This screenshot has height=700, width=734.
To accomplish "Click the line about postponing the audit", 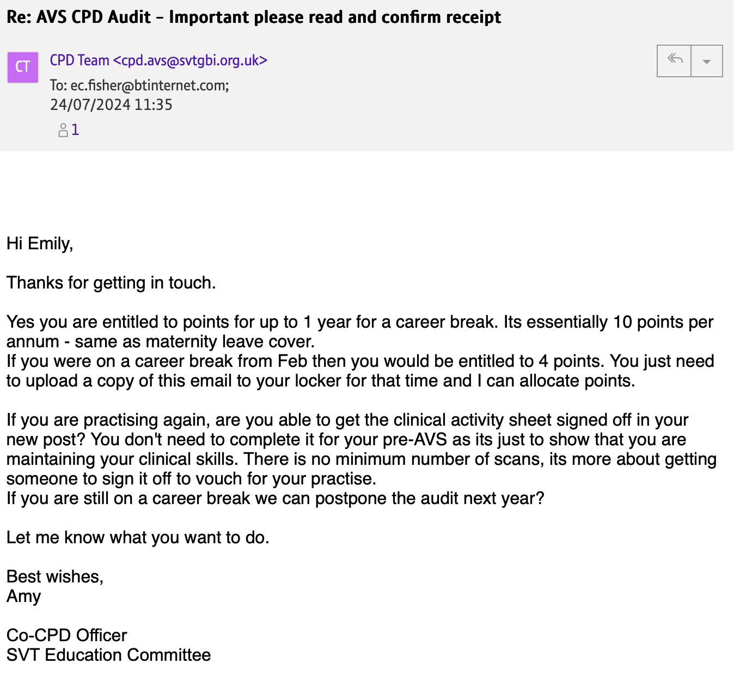I will point(275,499).
